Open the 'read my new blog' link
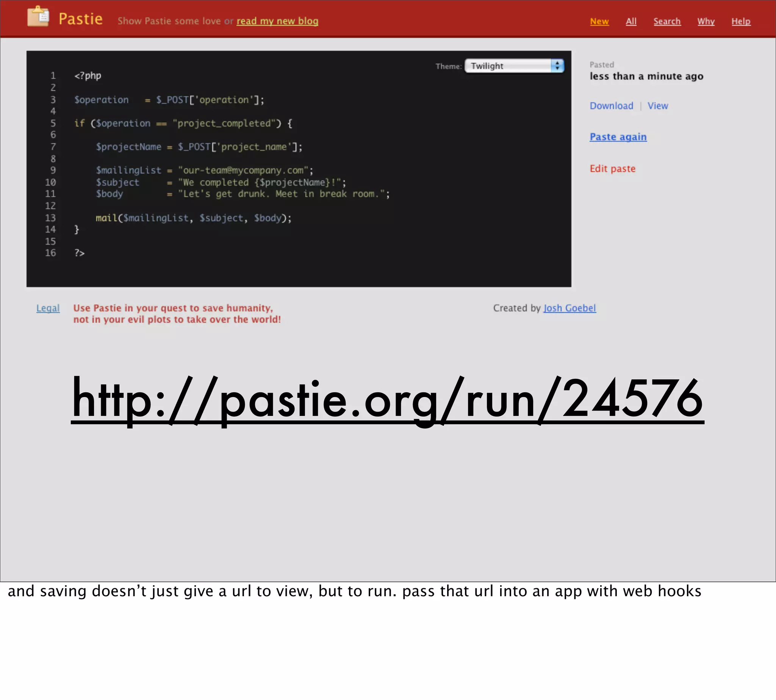The image size is (776, 700). (x=277, y=21)
